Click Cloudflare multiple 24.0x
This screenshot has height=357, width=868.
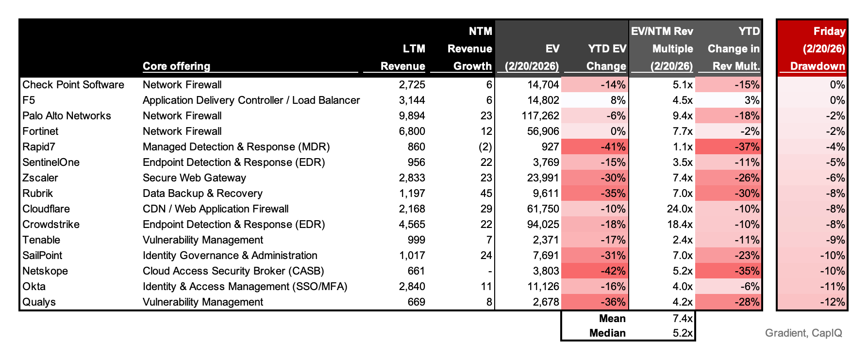pyautogui.click(x=679, y=209)
